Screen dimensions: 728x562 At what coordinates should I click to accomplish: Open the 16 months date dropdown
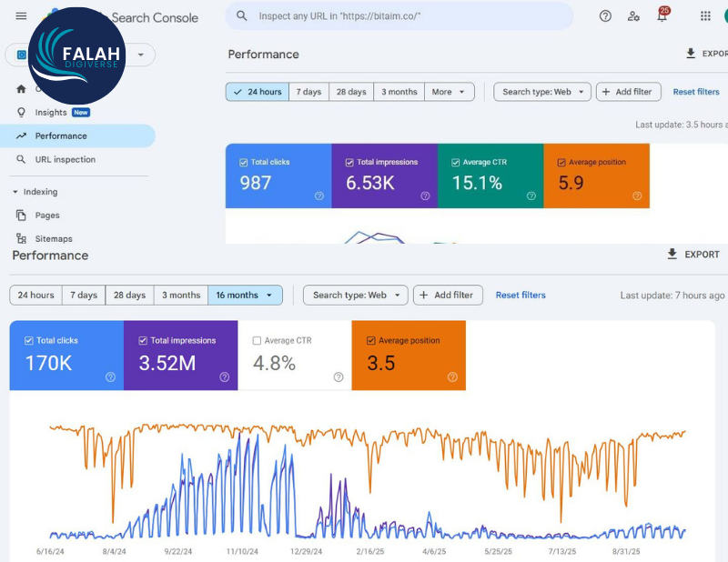[x=245, y=296]
